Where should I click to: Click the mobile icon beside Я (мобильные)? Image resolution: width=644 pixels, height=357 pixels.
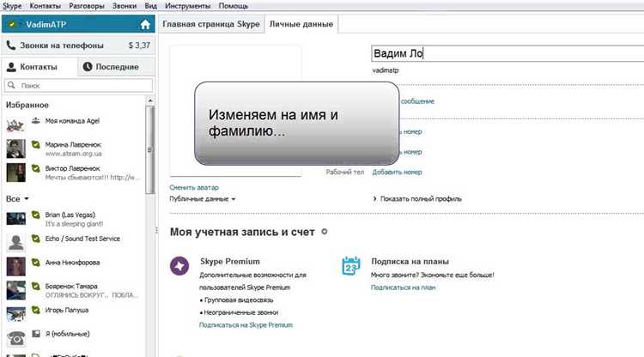tap(36, 334)
